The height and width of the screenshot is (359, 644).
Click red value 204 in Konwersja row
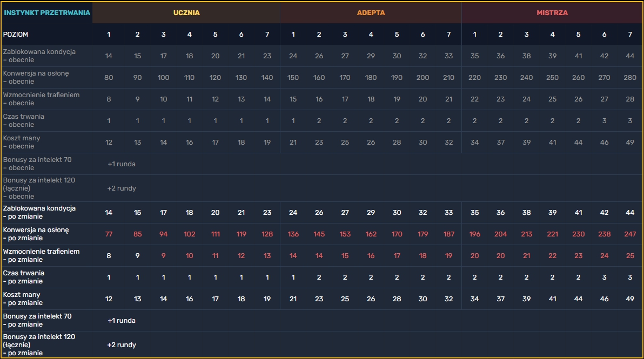(500, 234)
